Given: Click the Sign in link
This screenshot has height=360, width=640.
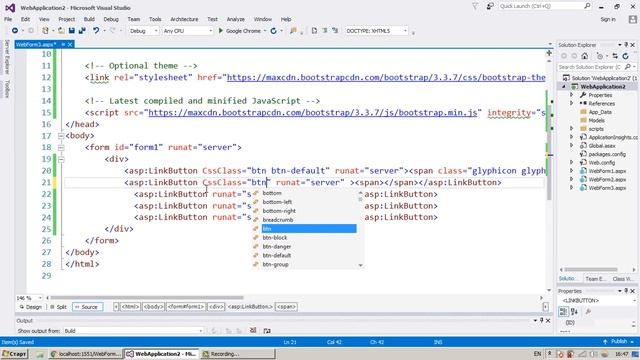Looking at the screenshot, I should click(x=608, y=19).
